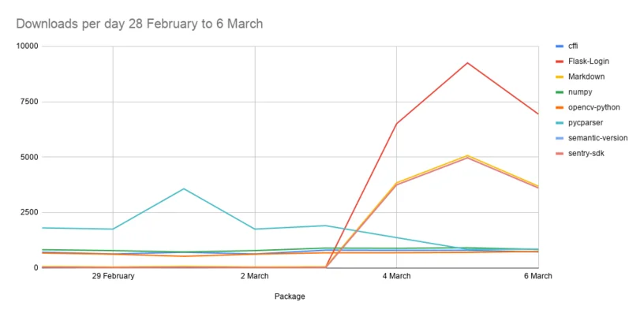Click the Flask-Login red legend swatch
This screenshot has height=317, width=644.
click(x=559, y=62)
